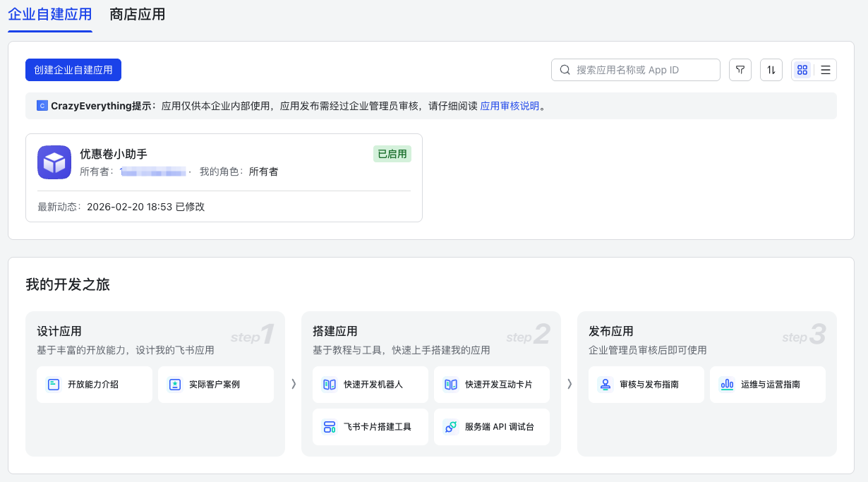Screen dimensions: 868x482
Task: Click the chevron after 设计应用 step
Action: click(x=293, y=384)
